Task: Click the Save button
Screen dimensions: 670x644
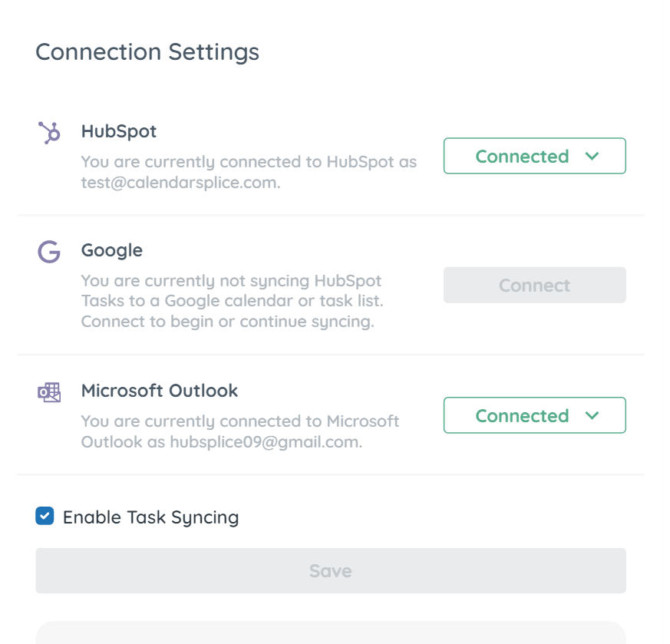Action: (x=331, y=570)
